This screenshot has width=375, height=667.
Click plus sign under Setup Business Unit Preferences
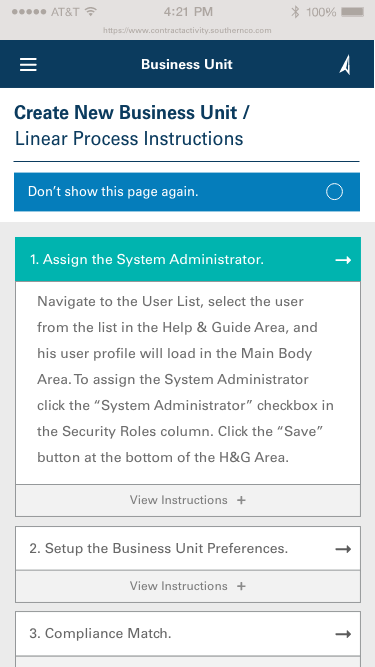coord(241,586)
